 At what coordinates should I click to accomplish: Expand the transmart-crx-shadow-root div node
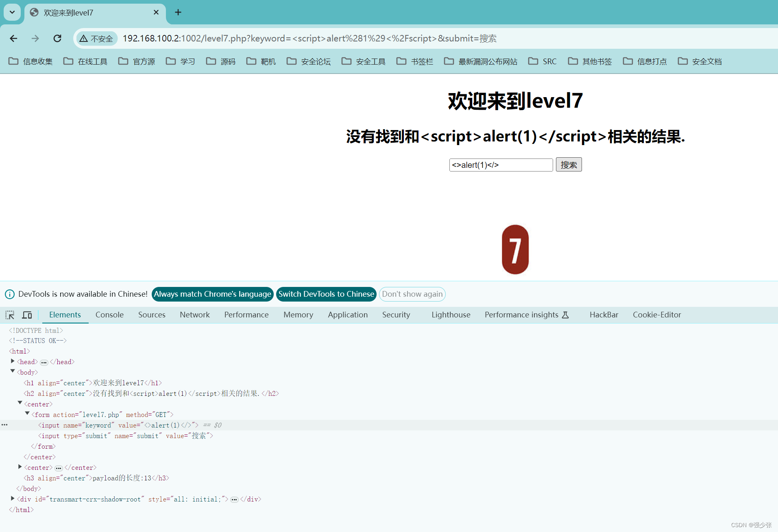13,498
